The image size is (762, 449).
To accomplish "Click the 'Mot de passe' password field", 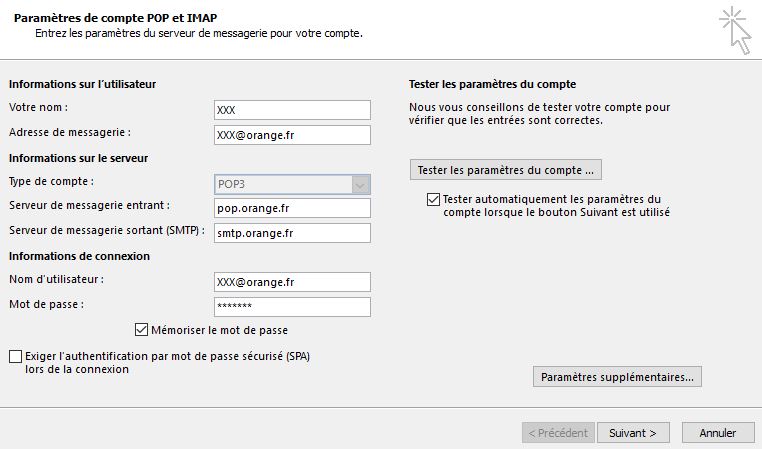I will 292,307.
